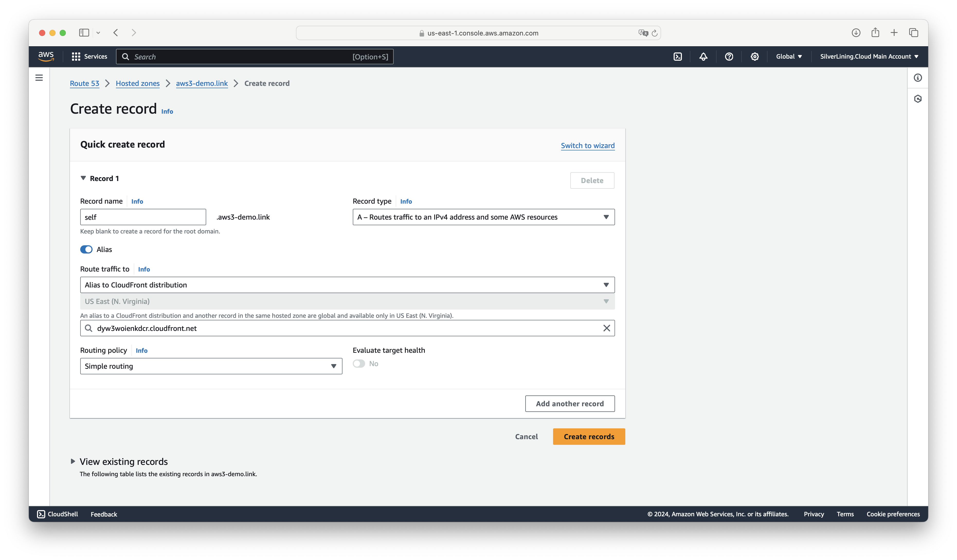The image size is (957, 560).
Task: Open the Record type dropdown
Action: [x=483, y=217]
